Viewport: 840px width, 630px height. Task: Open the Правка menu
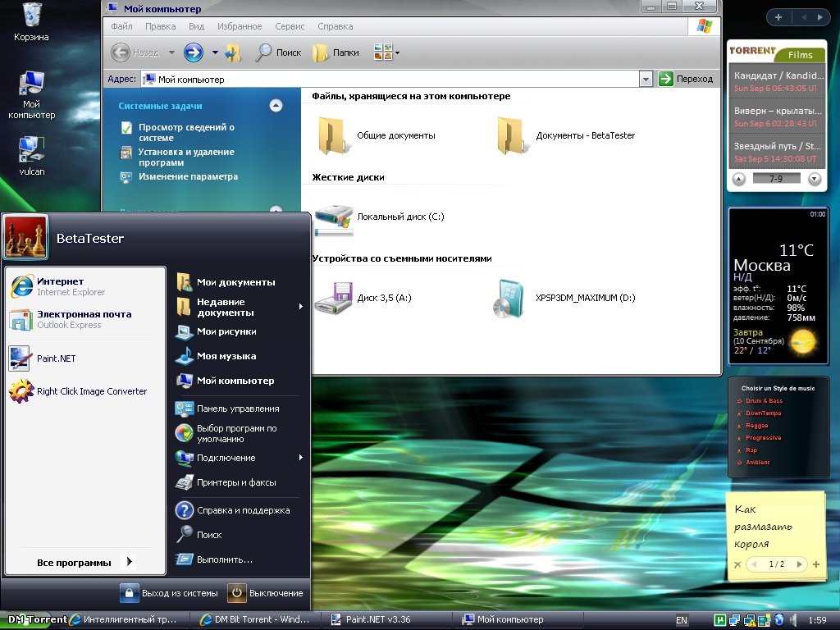(x=160, y=26)
